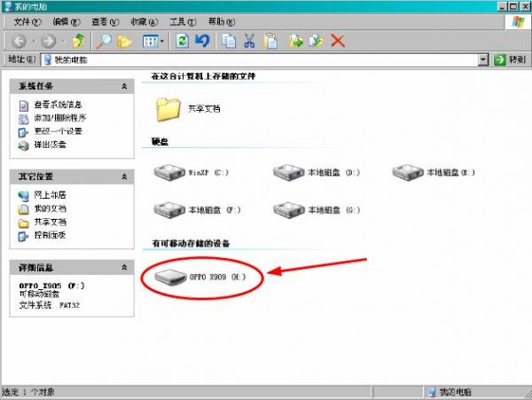The image size is (532, 400).
Task: Click the 转到 Go button
Action: point(511,59)
